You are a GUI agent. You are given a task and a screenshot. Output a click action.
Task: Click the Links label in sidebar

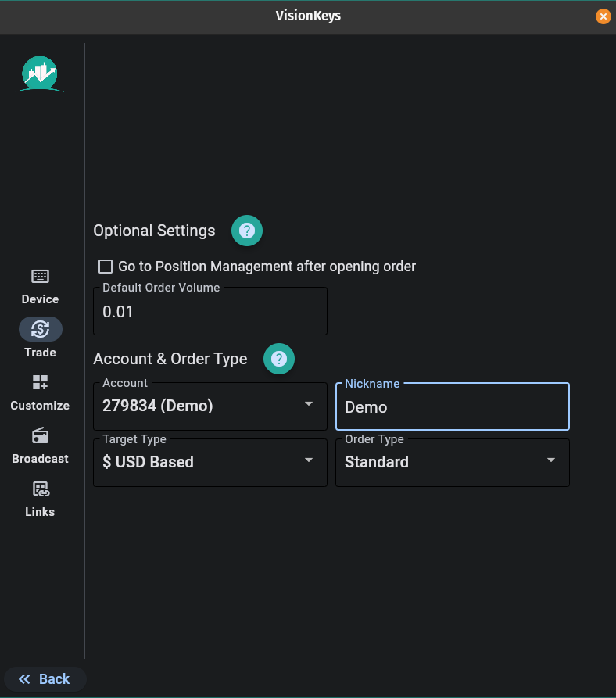[40, 512]
